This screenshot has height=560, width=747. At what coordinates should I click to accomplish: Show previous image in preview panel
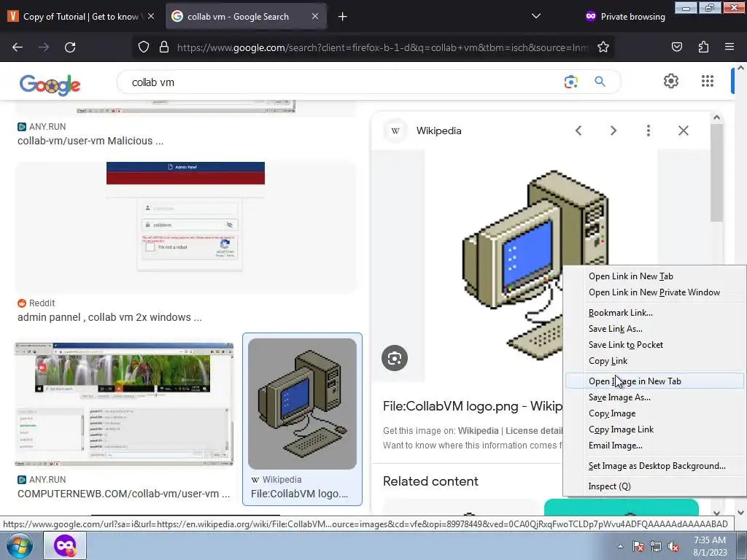pos(578,131)
